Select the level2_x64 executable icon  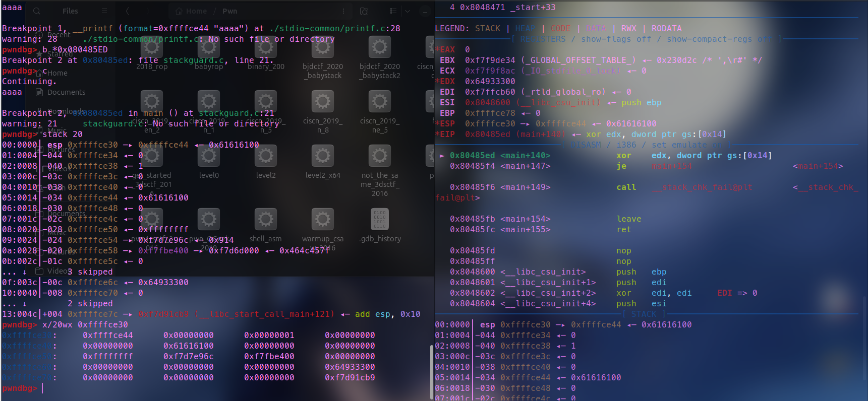point(323,156)
